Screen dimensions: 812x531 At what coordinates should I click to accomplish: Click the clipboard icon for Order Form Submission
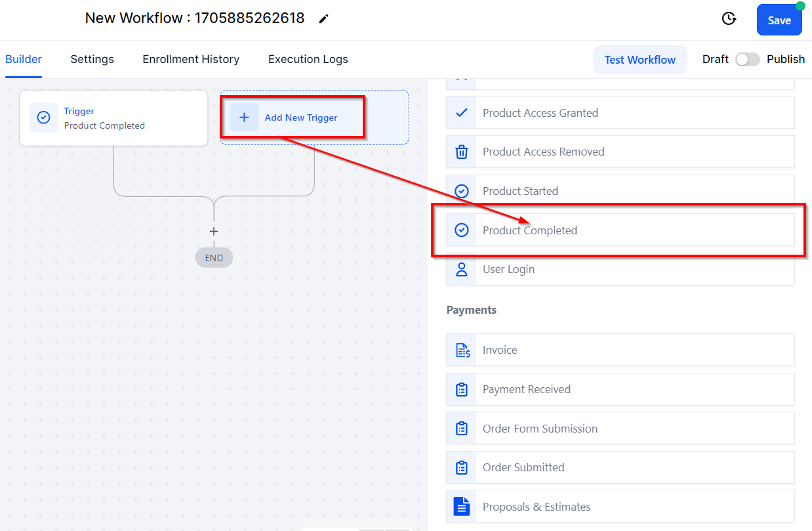[462, 429]
